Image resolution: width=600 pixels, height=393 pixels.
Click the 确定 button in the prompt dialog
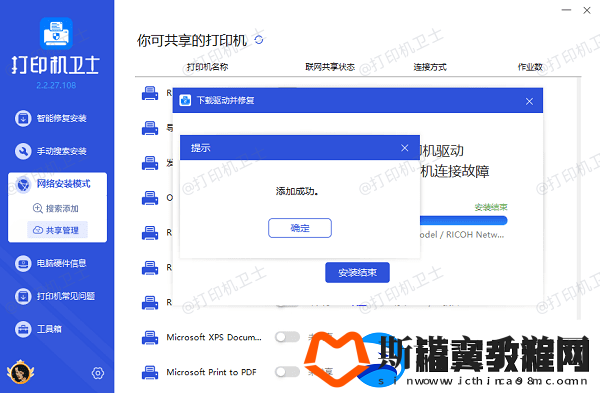300,228
